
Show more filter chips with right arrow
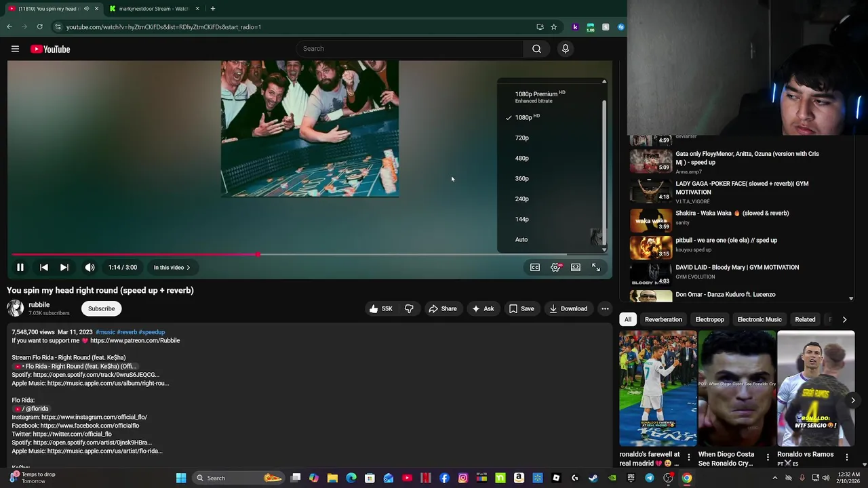click(844, 319)
